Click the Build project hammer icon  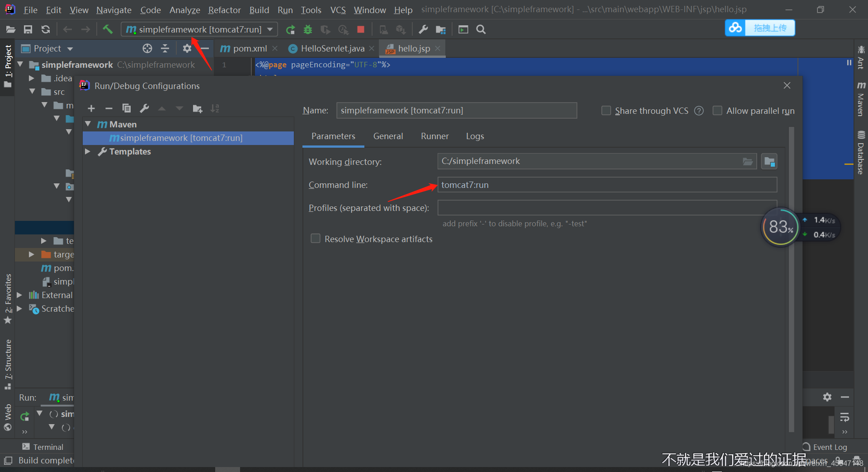[x=108, y=29]
